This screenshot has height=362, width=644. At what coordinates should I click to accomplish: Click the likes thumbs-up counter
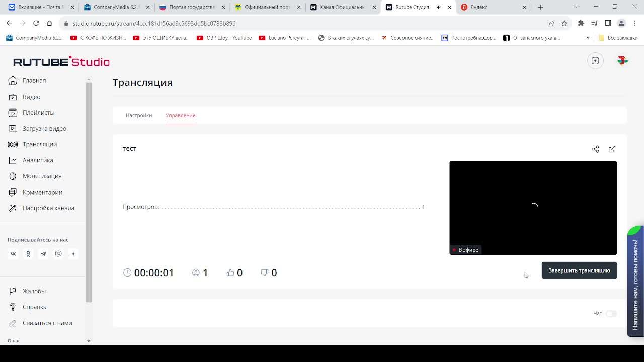(234, 273)
